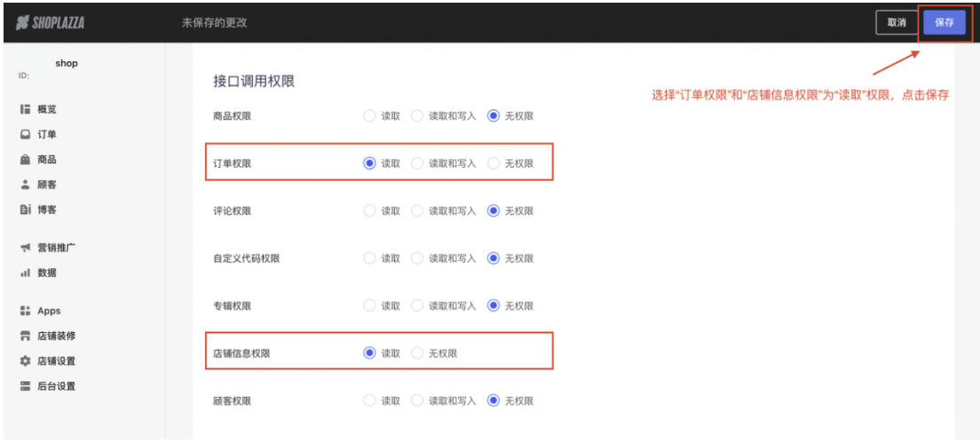980x444 pixels.
Task: Click the 博客 blog icon
Action: click(25, 210)
